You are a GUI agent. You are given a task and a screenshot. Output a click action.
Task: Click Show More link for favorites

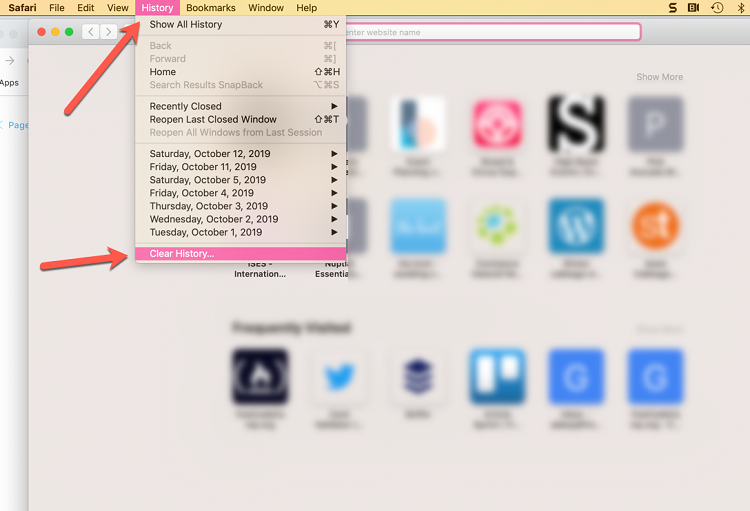pos(659,77)
